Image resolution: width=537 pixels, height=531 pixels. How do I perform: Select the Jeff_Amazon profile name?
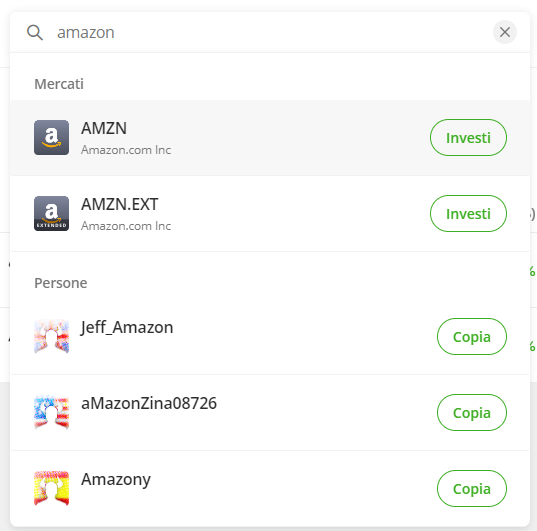pyautogui.click(x=127, y=328)
